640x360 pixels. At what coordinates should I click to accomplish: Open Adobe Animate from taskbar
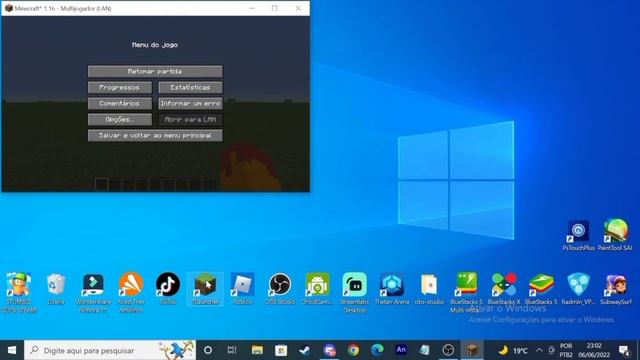point(401,350)
